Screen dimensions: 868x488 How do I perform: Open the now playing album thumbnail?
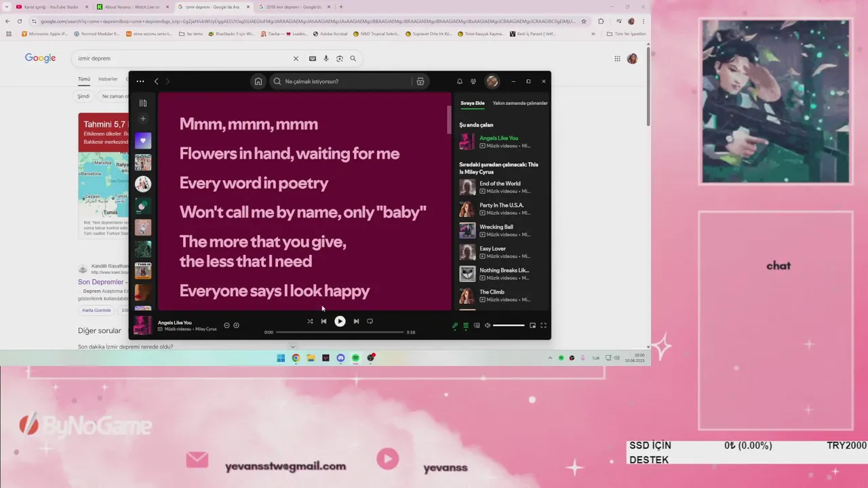pos(142,325)
